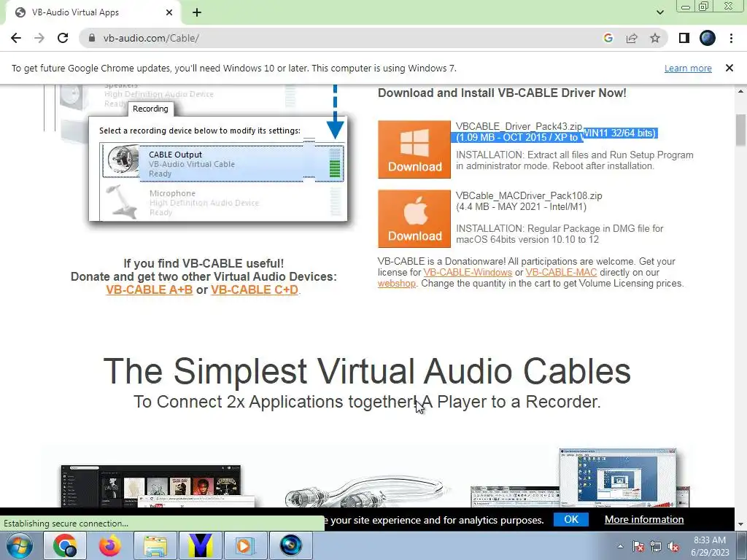Click The Simplest Virtual Audio Cables heading
Screen dimensions: 747x560
(367, 370)
